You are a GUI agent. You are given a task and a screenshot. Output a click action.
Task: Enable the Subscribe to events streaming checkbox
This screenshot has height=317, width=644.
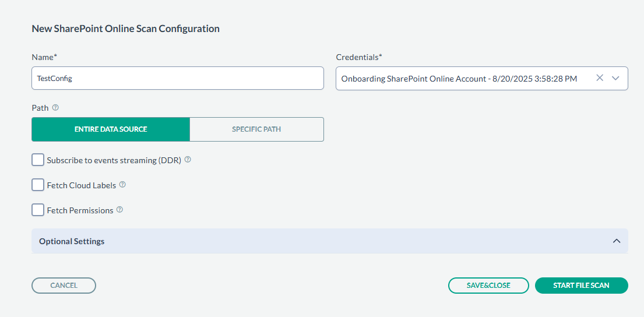tap(38, 160)
